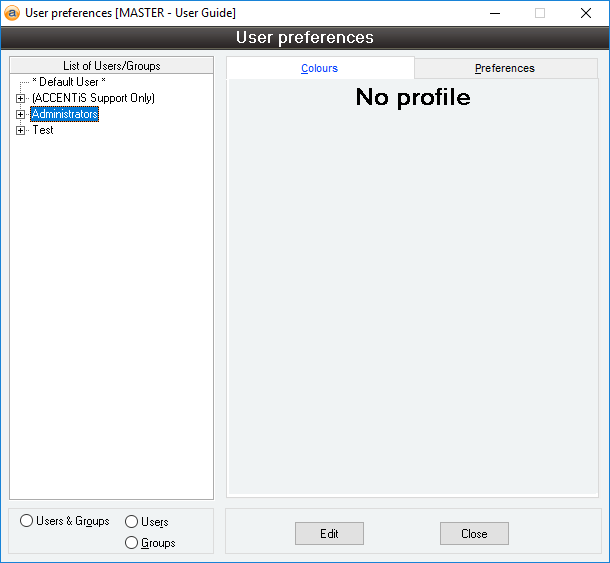Select the Groups radio button

coord(131,543)
